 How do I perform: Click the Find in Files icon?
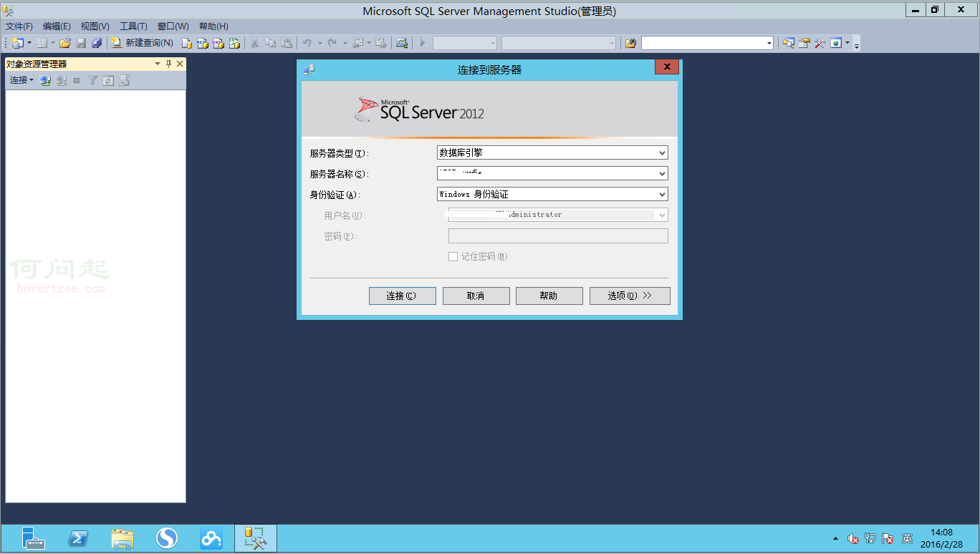click(630, 43)
